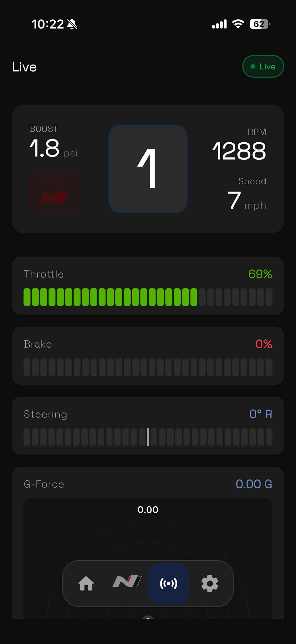Tap the current gear indicator tile
Image resolution: width=296 pixels, height=644 pixels.
(x=148, y=169)
